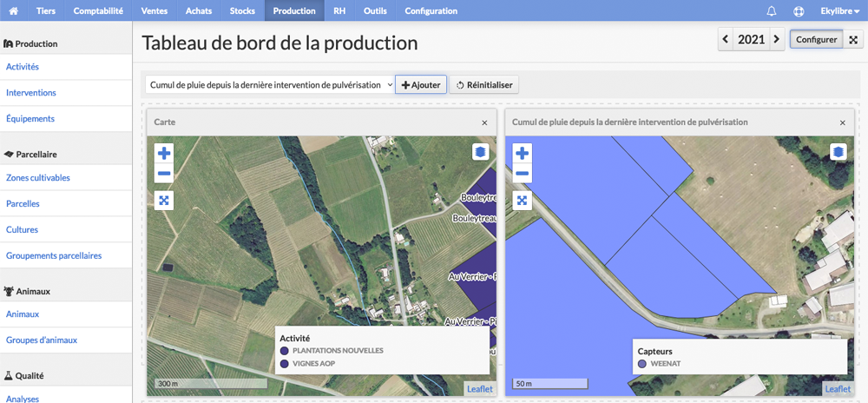Zoom in on the Carte map

(x=164, y=152)
